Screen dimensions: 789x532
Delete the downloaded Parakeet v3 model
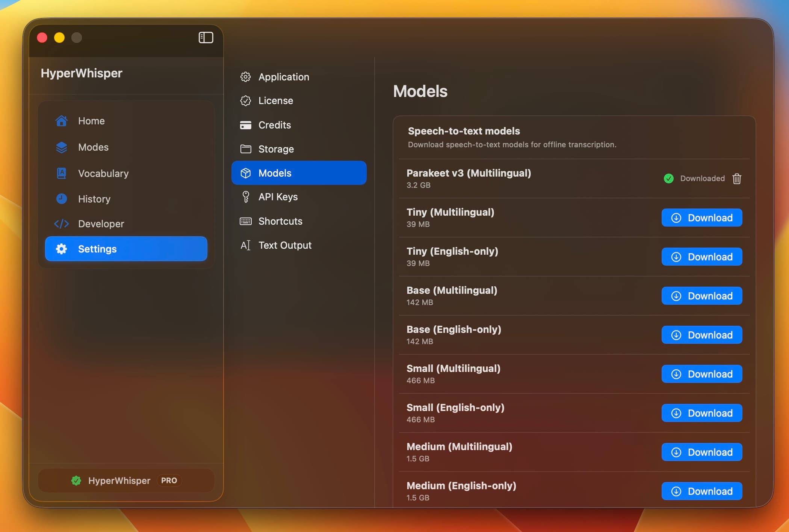736,178
